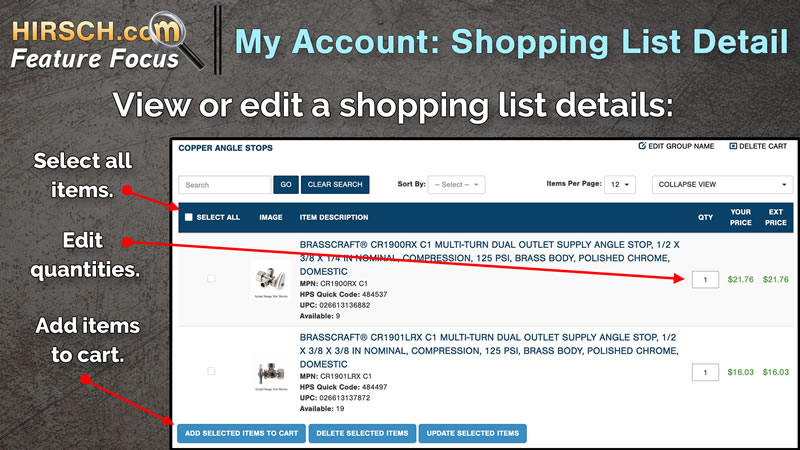Click HPS Quick Code 484537 text
Image resolution: width=800 pixels, height=450 pixels.
(x=343, y=294)
